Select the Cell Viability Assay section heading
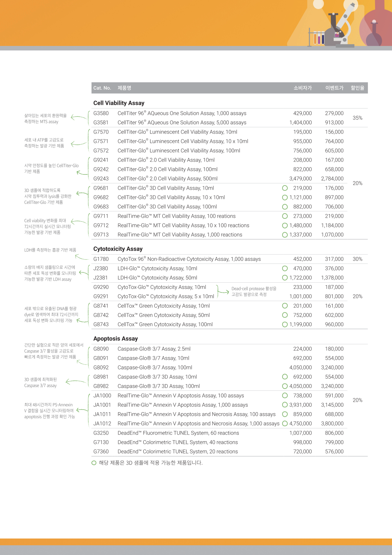 point(119,103)
